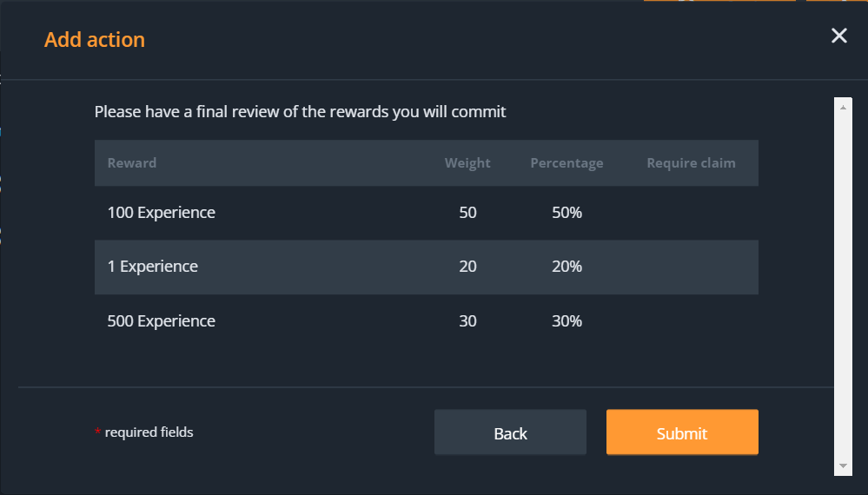Click the Percentage column header
Viewport: 868px width, 495px height.
tap(567, 163)
